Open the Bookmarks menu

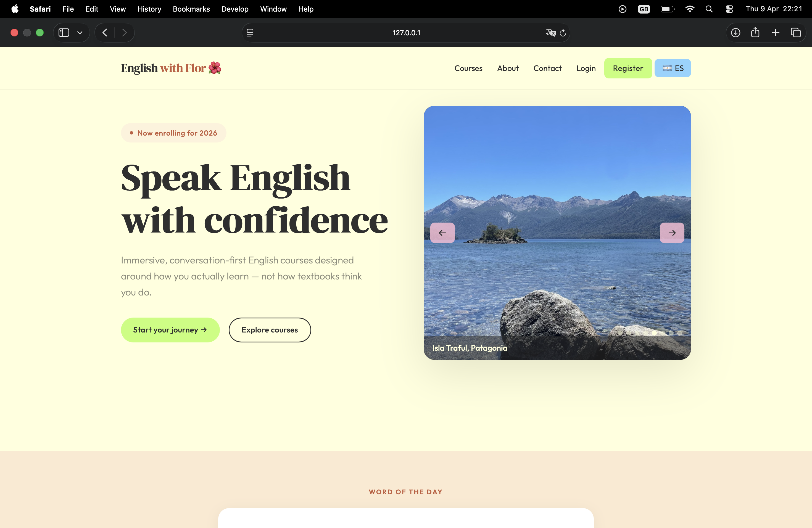(191, 9)
